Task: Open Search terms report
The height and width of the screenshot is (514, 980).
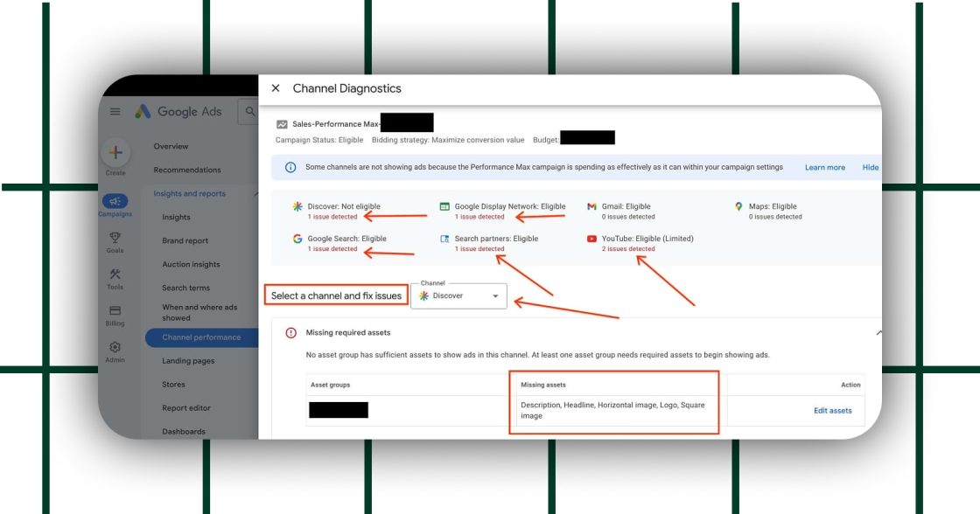Action: 185,288
